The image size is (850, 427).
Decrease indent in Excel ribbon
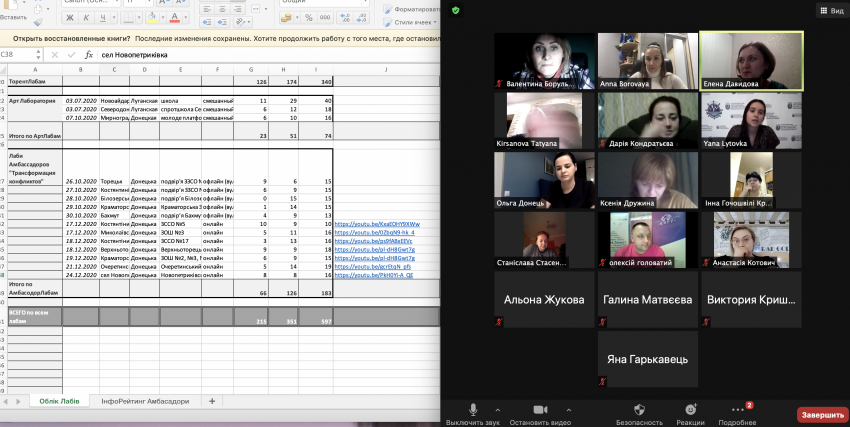click(207, 22)
